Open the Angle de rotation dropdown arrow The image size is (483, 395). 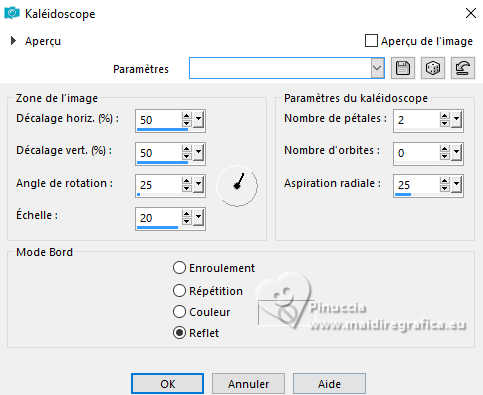coord(198,185)
